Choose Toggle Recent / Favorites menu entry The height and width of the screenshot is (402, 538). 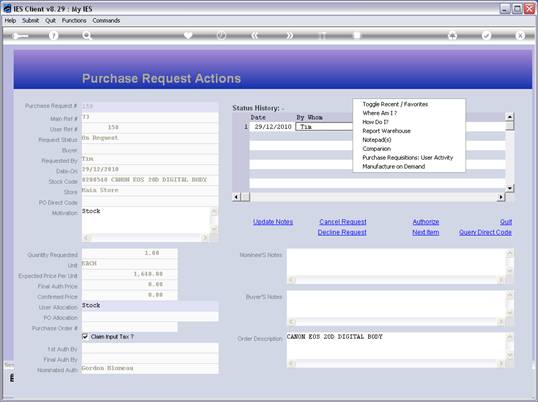tap(395, 104)
